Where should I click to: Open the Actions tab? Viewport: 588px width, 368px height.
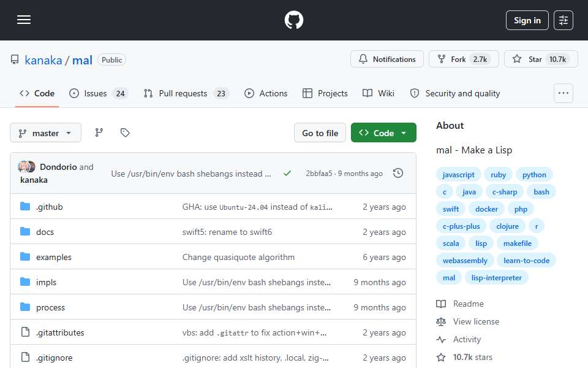point(266,93)
